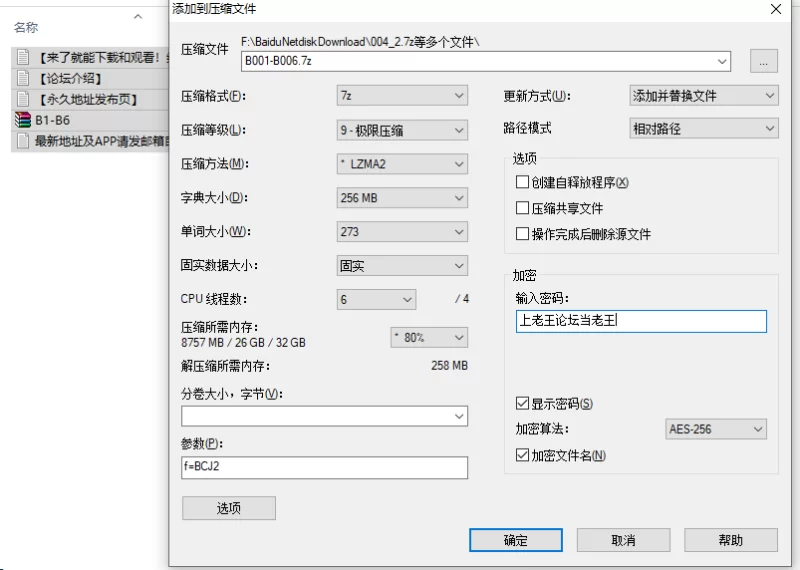Open 字典大小 256 MB dropdown
800x570 pixels.
pyautogui.click(x=402, y=198)
